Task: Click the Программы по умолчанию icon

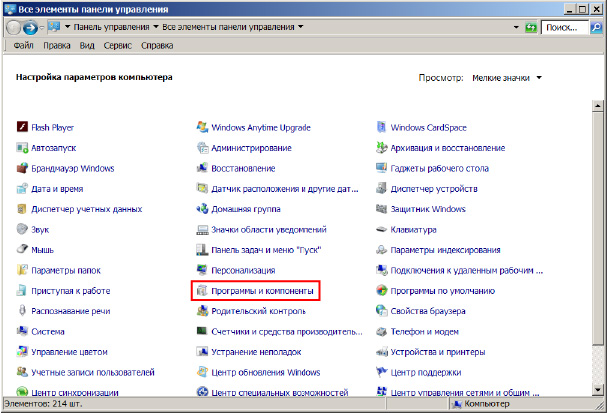Action: pos(381,290)
